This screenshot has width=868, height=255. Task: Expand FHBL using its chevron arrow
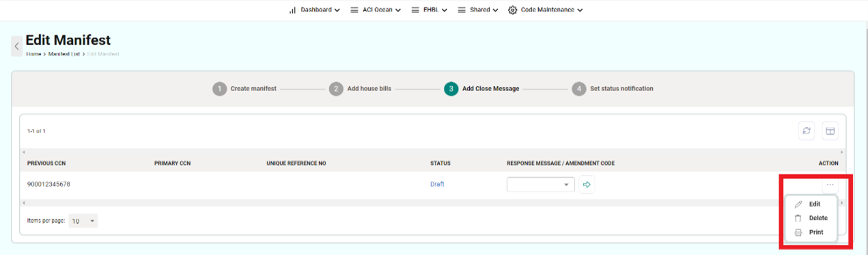(x=444, y=10)
